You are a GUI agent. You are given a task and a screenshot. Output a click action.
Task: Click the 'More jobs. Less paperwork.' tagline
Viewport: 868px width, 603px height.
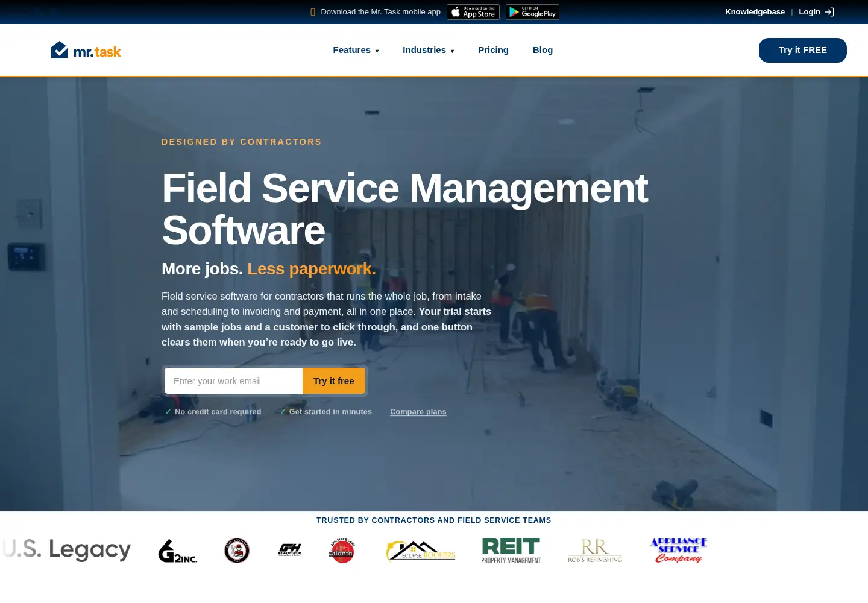click(269, 269)
